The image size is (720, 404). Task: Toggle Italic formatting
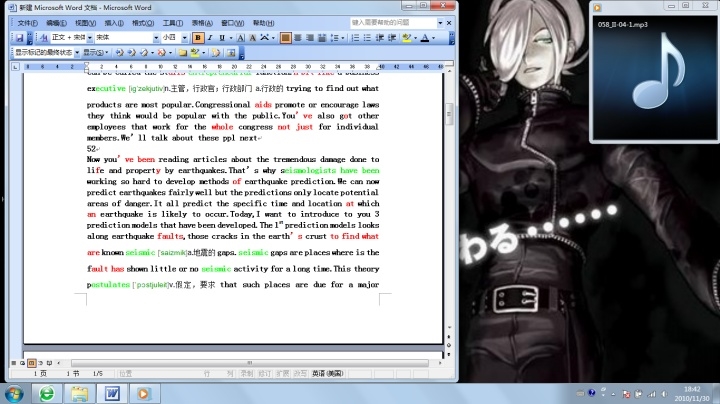(210, 38)
